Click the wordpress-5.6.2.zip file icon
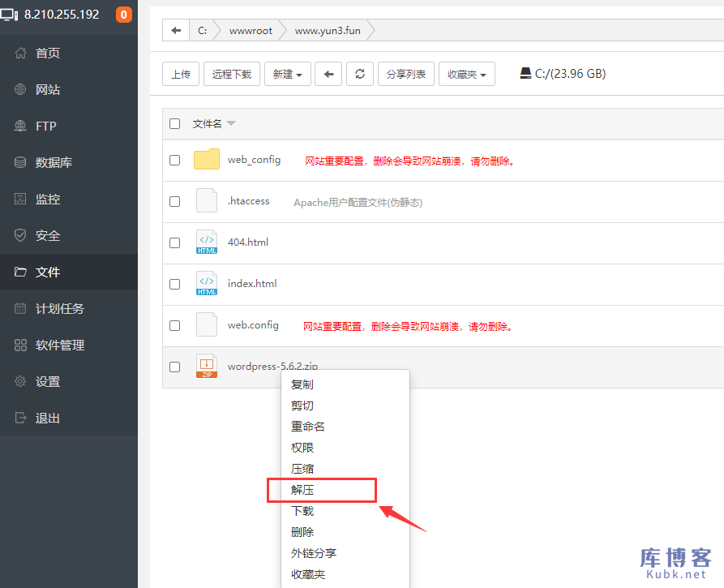This screenshot has width=724, height=588. coord(206,365)
